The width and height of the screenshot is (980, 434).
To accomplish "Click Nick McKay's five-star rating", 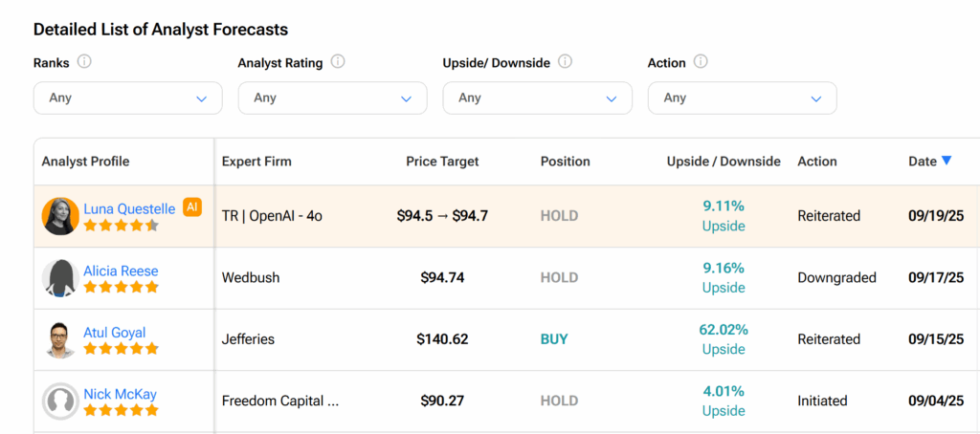I will point(121,410).
